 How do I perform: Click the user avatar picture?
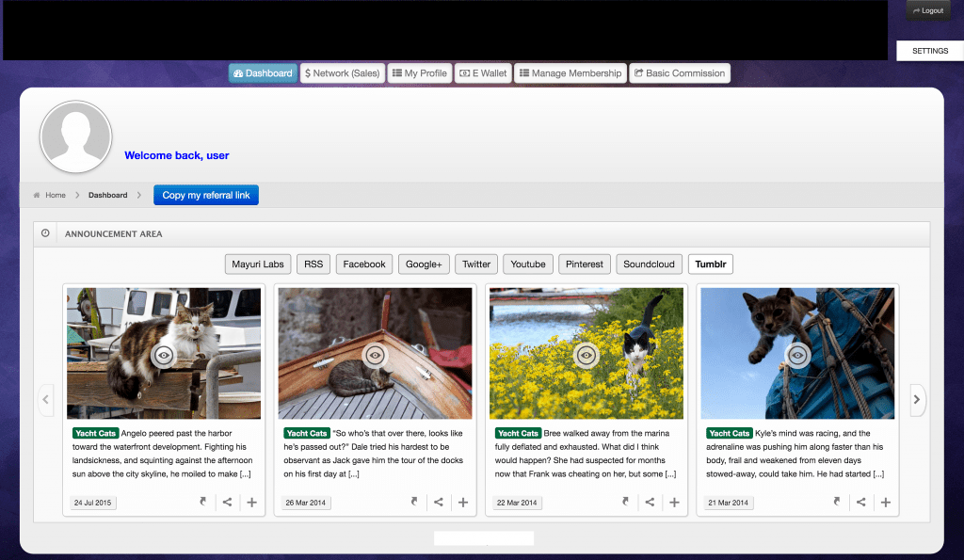pyautogui.click(x=75, y=136)
